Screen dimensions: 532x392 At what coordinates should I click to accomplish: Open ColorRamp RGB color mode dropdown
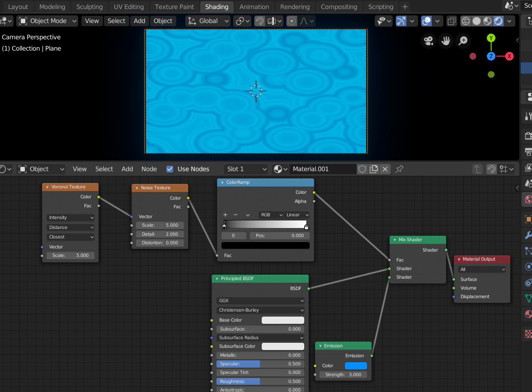pos(271,215)
